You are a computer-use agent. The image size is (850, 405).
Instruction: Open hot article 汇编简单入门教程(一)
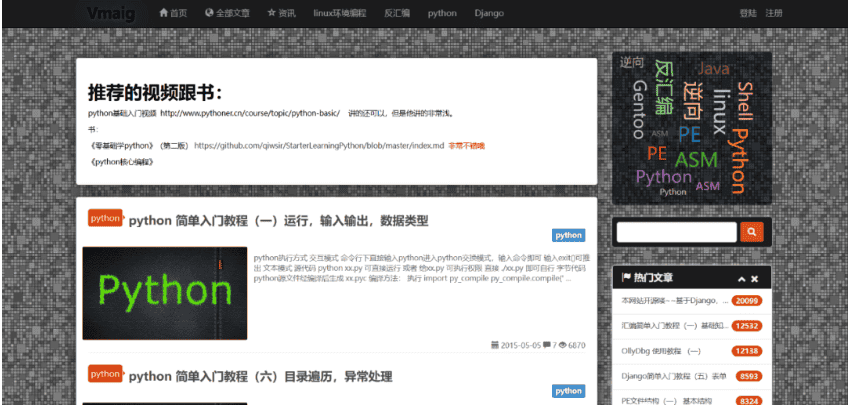tap(674, 326)
